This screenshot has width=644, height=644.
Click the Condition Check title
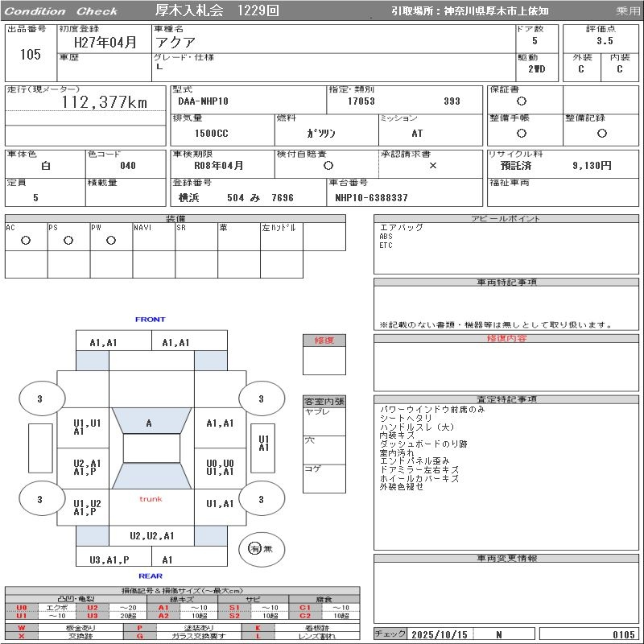(x=61, y=11)
